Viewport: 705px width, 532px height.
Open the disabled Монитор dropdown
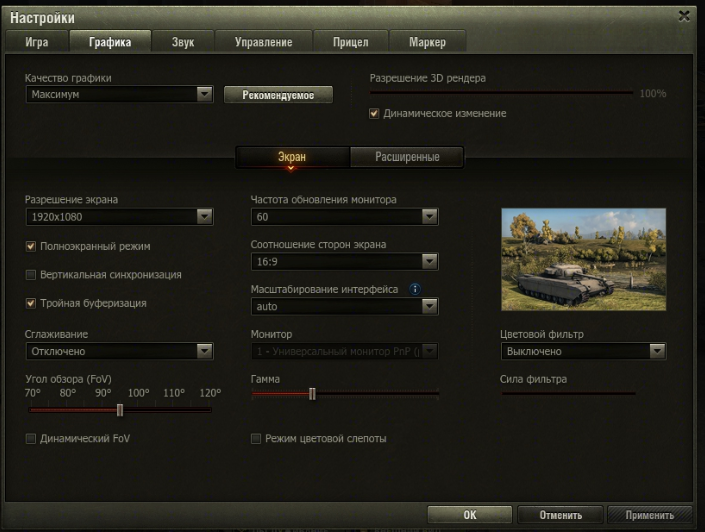tap(344, 351)
